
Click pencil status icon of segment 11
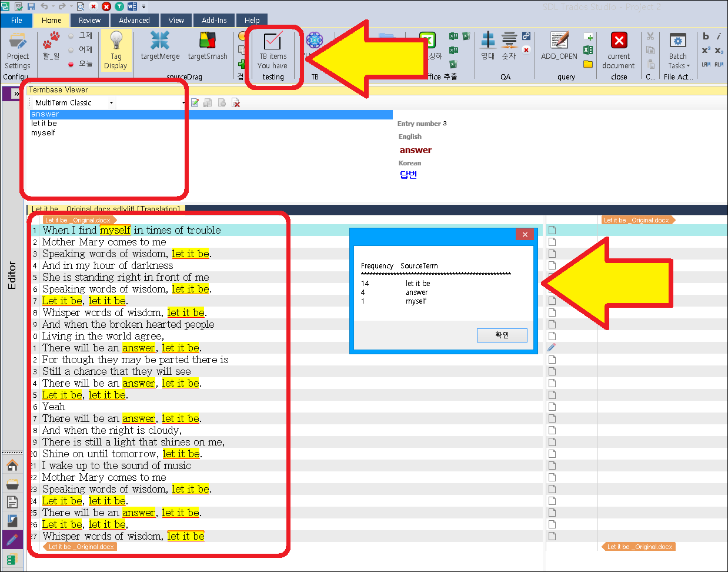click(x=552, y=348)
